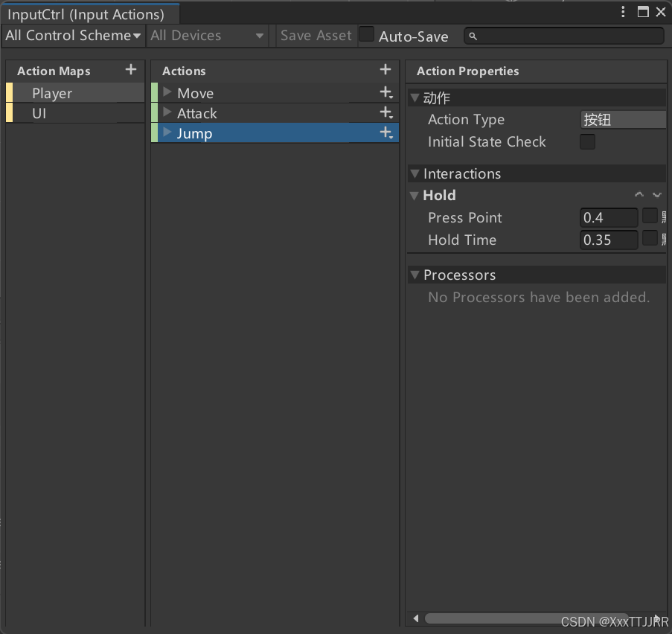Screen dimensions: 672x634
Task: Move the Hold interaction down with chevron
Action: [x=656, y=194]
